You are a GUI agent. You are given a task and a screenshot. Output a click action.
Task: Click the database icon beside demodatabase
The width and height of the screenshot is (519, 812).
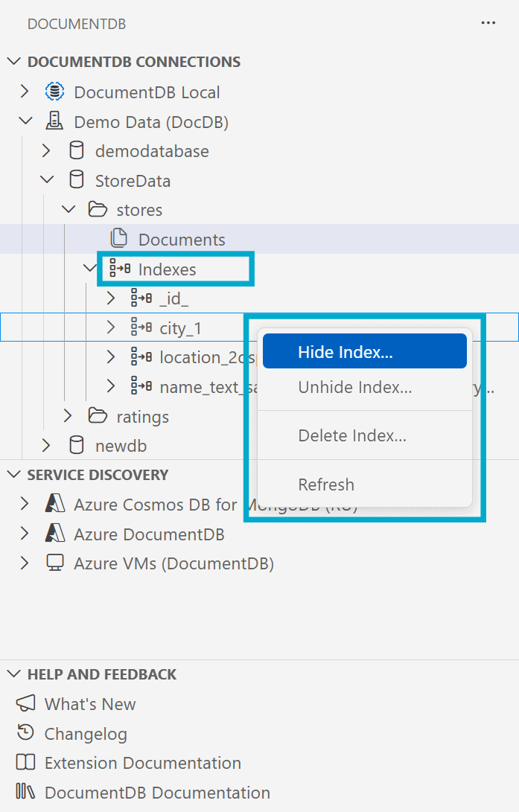[x=76, y=150]
